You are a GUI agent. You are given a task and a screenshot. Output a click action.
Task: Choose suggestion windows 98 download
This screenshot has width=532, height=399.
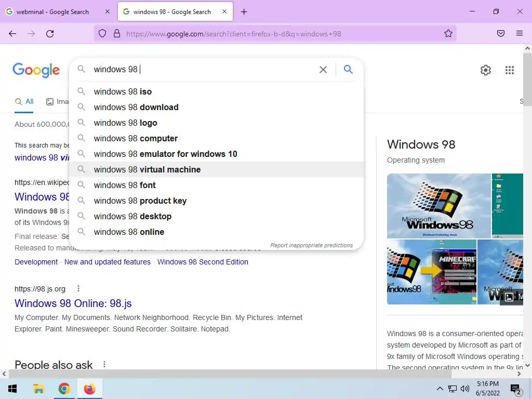tap(216, 107)
